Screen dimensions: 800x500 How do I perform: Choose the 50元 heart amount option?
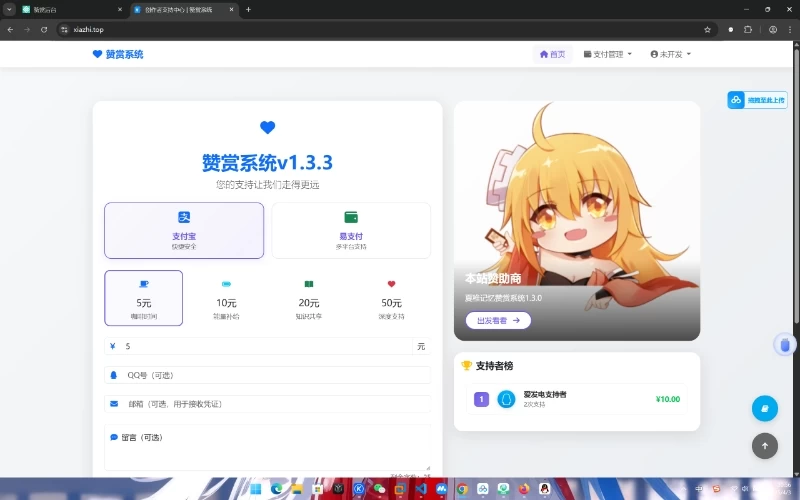tap(391, 297)
